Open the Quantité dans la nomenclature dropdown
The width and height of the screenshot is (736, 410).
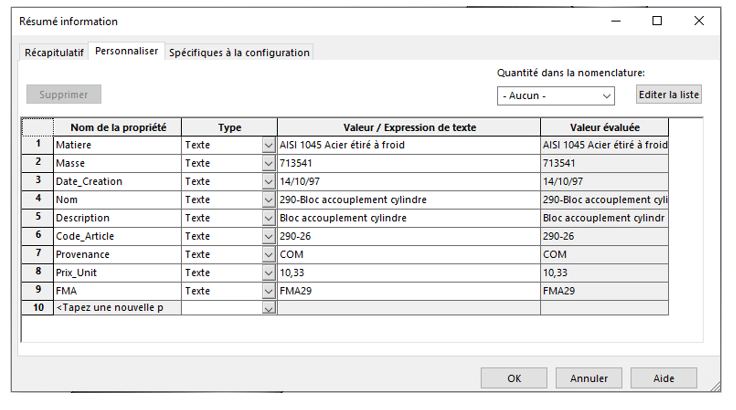[556, 96]
